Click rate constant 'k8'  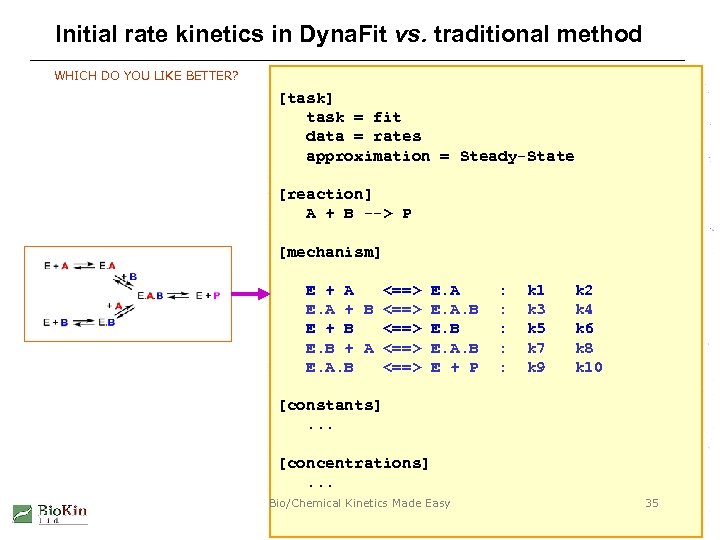coord(584,348)
